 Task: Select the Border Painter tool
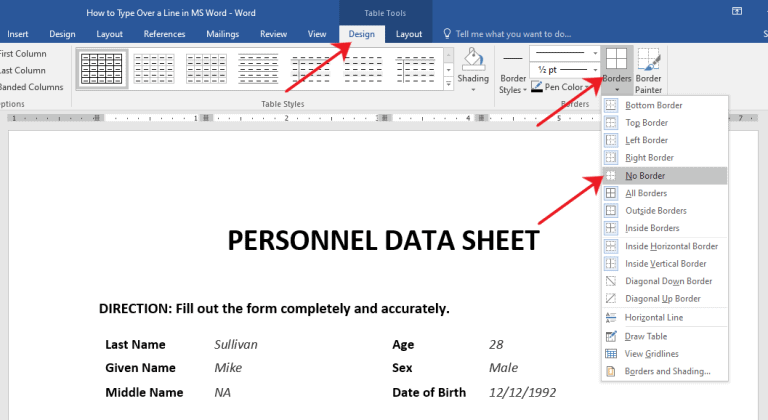point(648,71)
